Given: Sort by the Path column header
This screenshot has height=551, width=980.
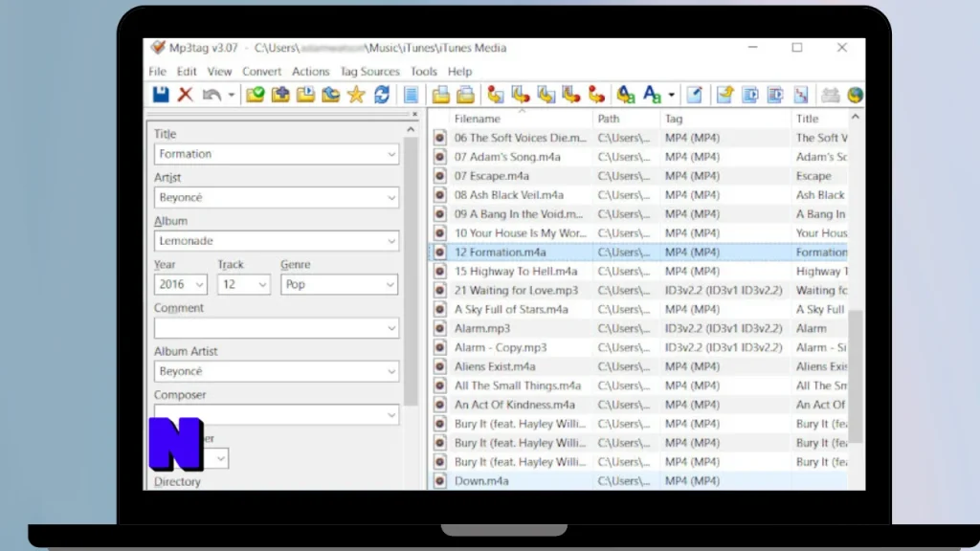Looking at the screenshot, I should point(626,119).
